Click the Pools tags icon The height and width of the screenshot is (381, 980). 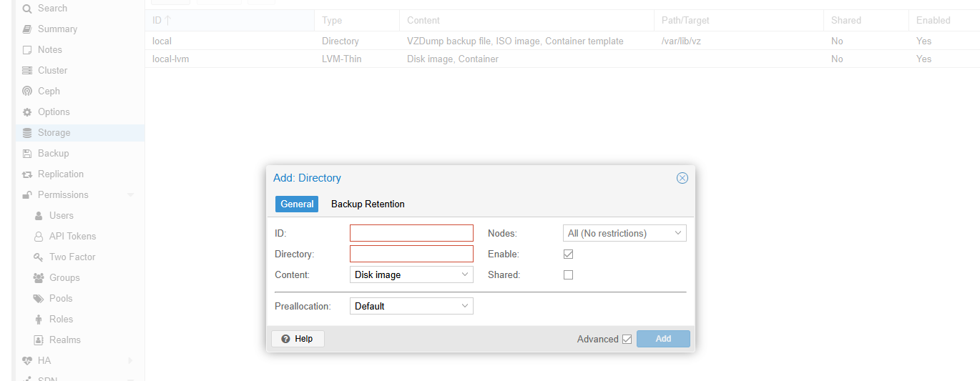pos(39,299)
